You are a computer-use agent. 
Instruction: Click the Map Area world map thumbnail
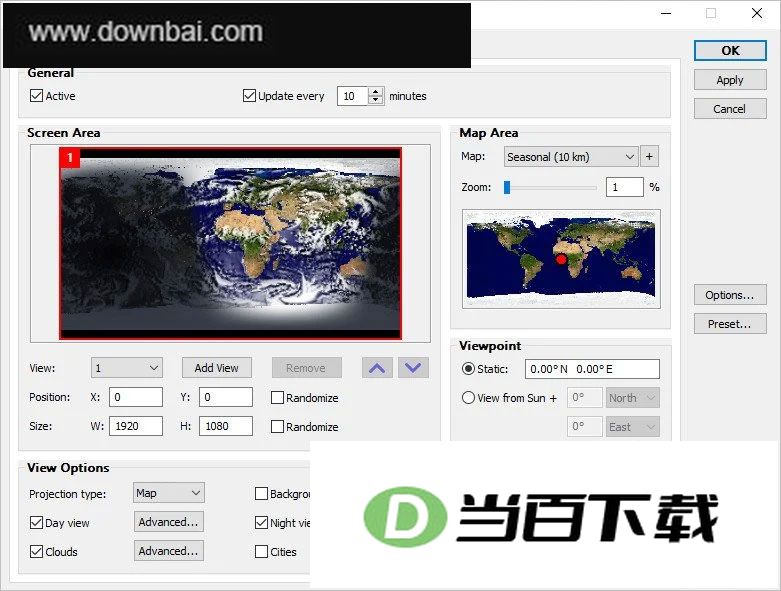pyautogui.click(x=561, y=259)
